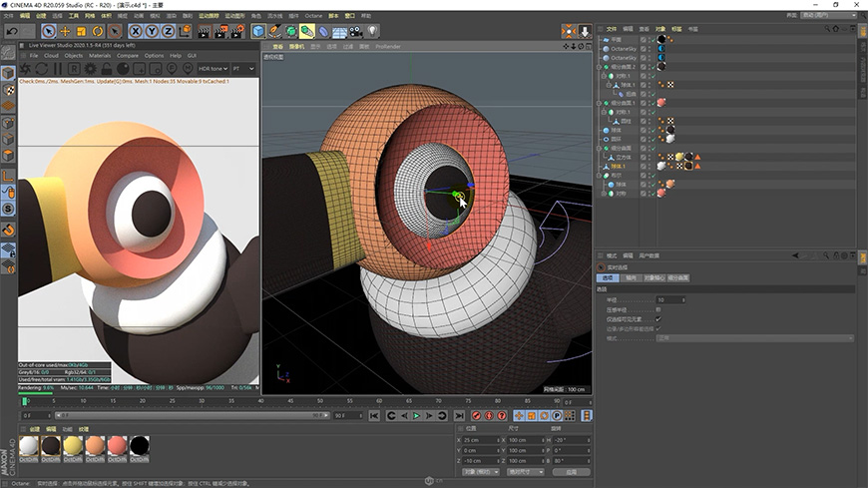868x488 pixels.
Task: Click first OctaneSky row in object manager
Action: [x=624, y=49]
